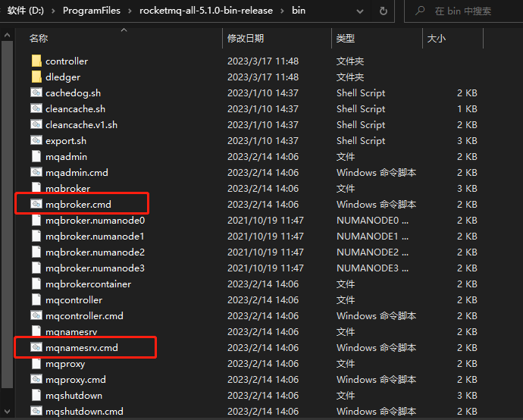
Task: Select the mqadmin.cmd file name
Action: click(x=77, y=172)
